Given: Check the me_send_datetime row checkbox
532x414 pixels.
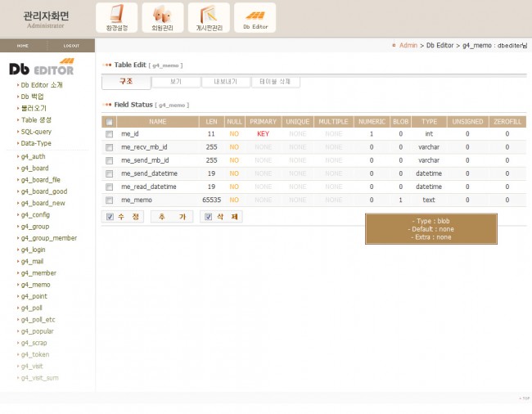Looking at the screenshot, I should 109,173.
